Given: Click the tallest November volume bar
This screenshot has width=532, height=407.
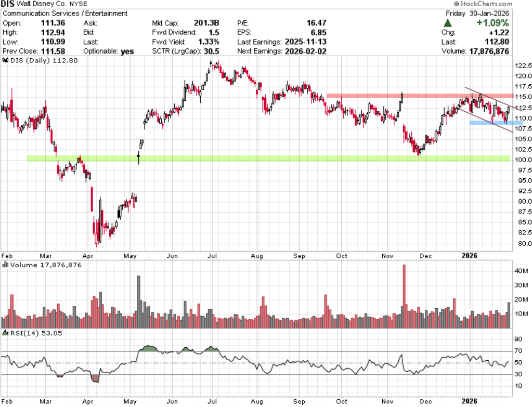Looking at the screenshot, I should point(404,296).
